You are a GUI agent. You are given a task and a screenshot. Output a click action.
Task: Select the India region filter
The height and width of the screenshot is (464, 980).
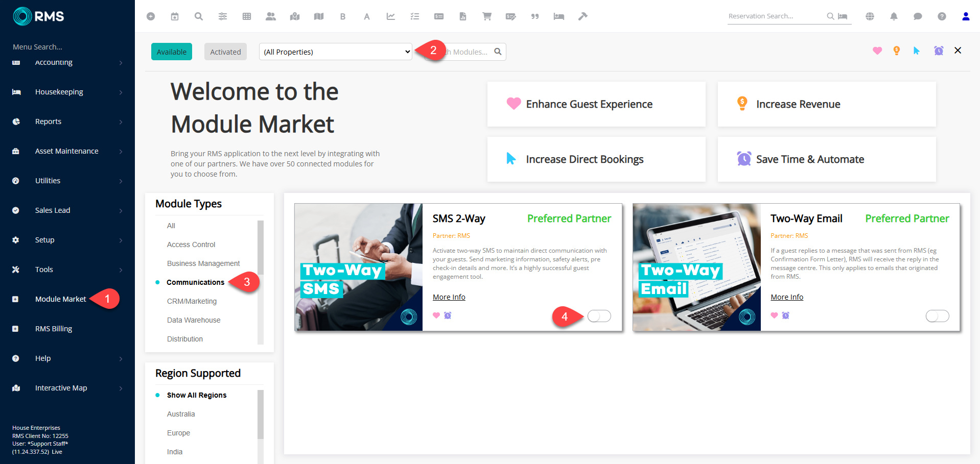pos(175,452)
